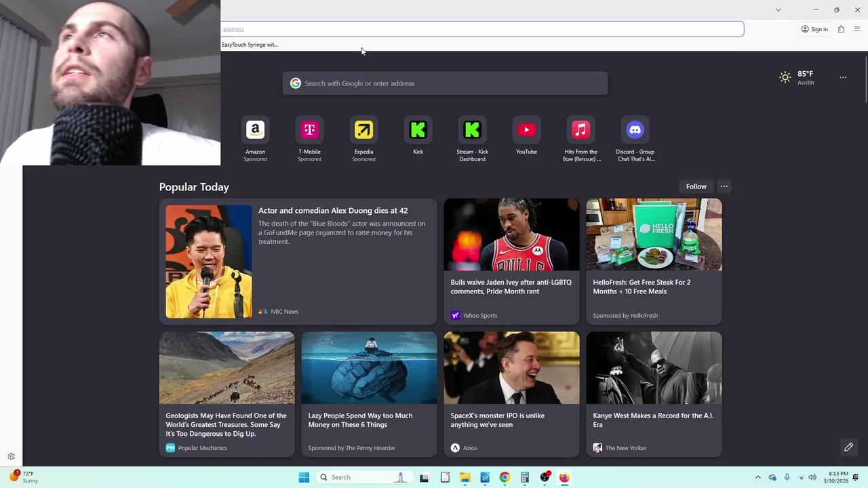Click the Sign in button
Screen dimensions: 868x488
point(814,29)
